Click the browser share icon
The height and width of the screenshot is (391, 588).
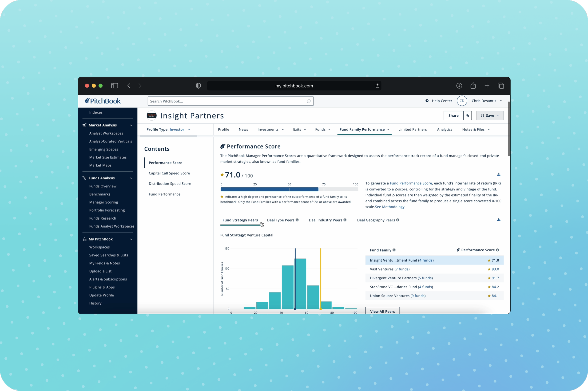(x=473, y=86)
